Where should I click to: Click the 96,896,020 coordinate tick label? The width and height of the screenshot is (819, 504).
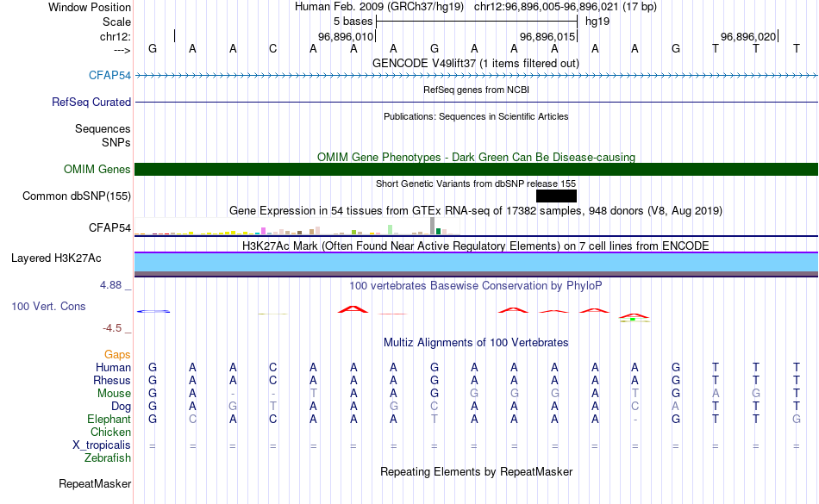[748, 36]
